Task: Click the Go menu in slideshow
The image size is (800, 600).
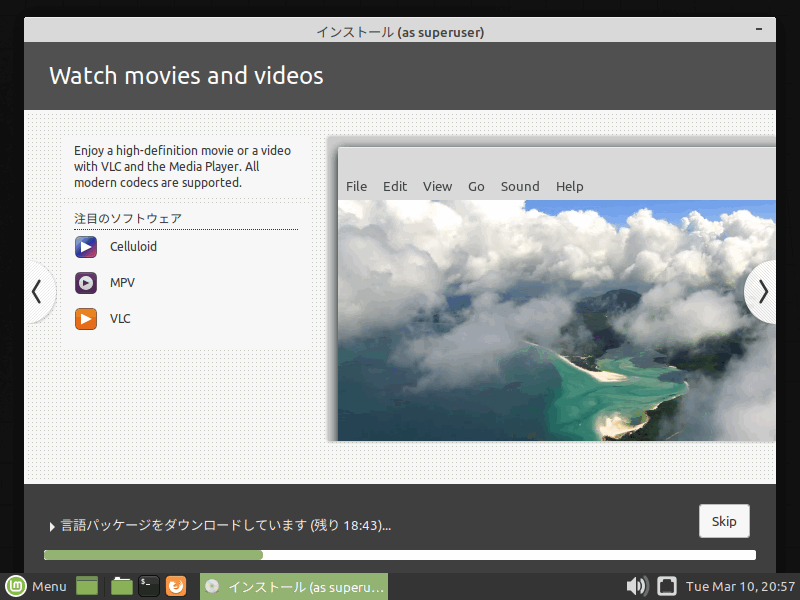Action: (x=476, y=187)
